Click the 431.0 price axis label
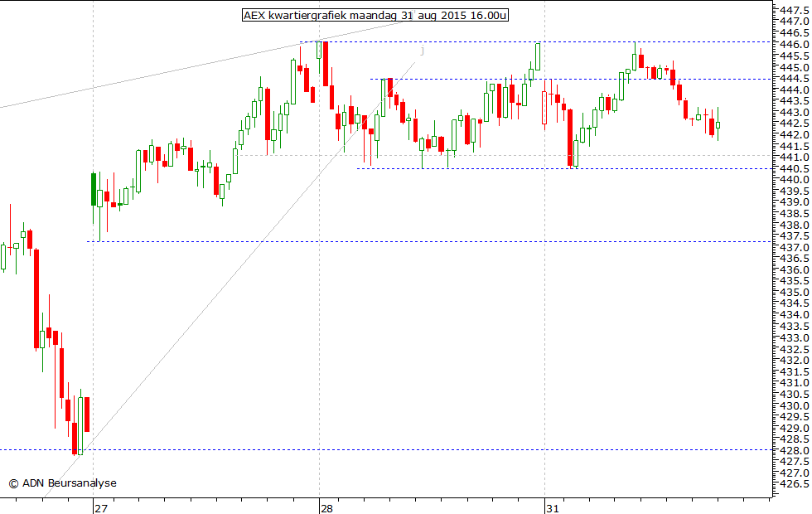This screenshot has width=812, height=514. pos(795,383)
